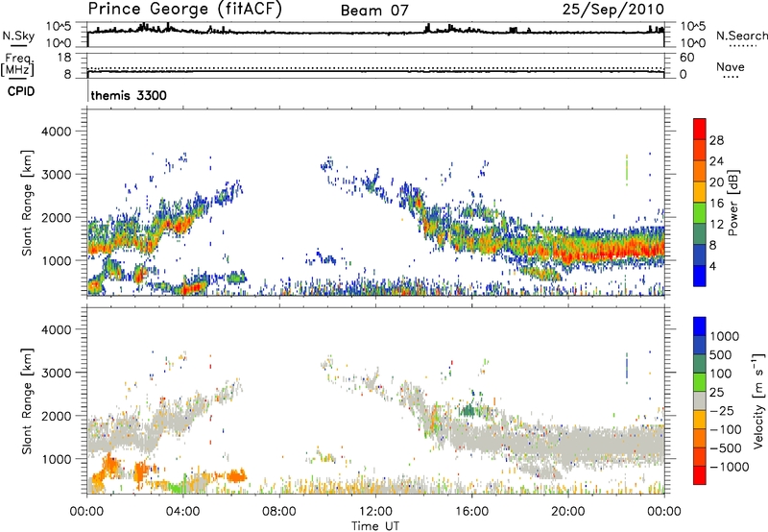This screenshot has width=768, height=532.
Task: Click the "1000" range tick on the velocity panel
Action: pos(56,459)
